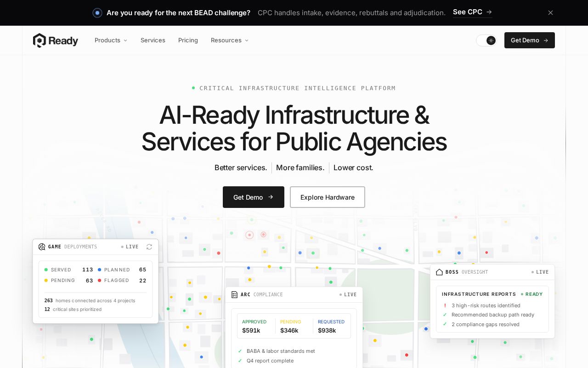Click checkmark beside Q4 report complete
This screenshot has width=588, height=368.
coord(240,361)
